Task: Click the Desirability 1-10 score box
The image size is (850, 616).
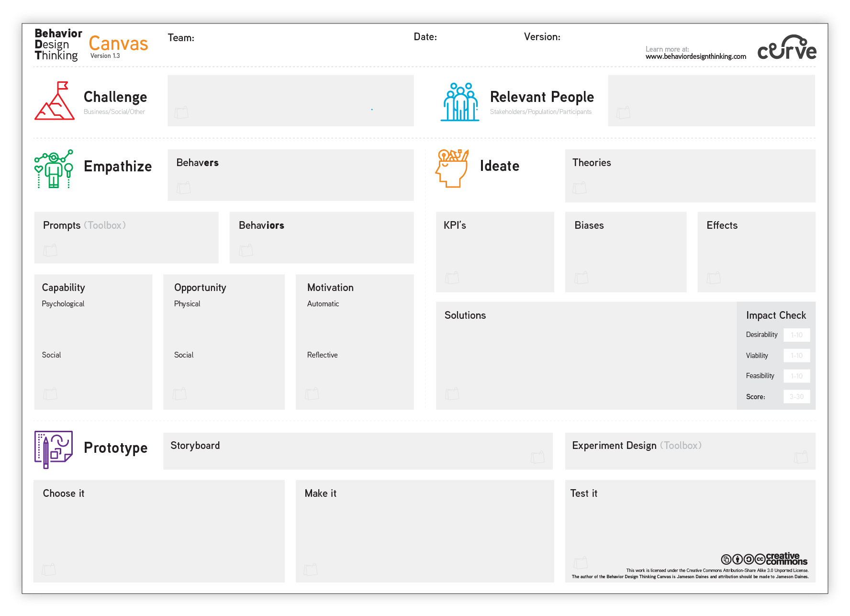Action: (796, 335)
